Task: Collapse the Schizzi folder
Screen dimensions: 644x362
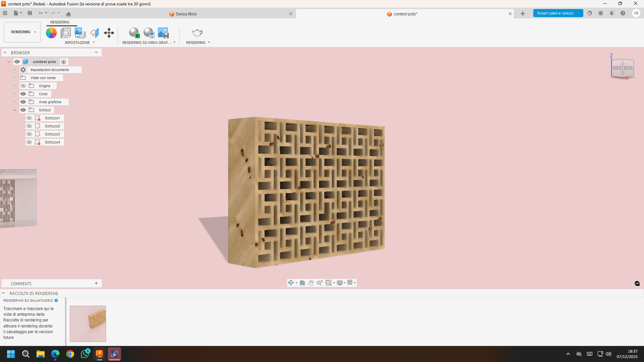Action: click(x=15, y=110)
